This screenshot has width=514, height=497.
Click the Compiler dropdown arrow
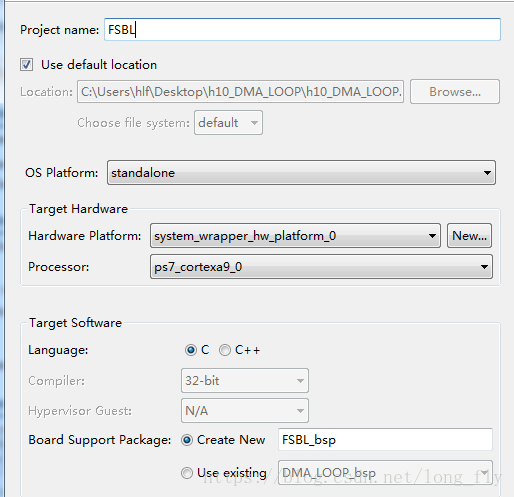coord(300,381)
